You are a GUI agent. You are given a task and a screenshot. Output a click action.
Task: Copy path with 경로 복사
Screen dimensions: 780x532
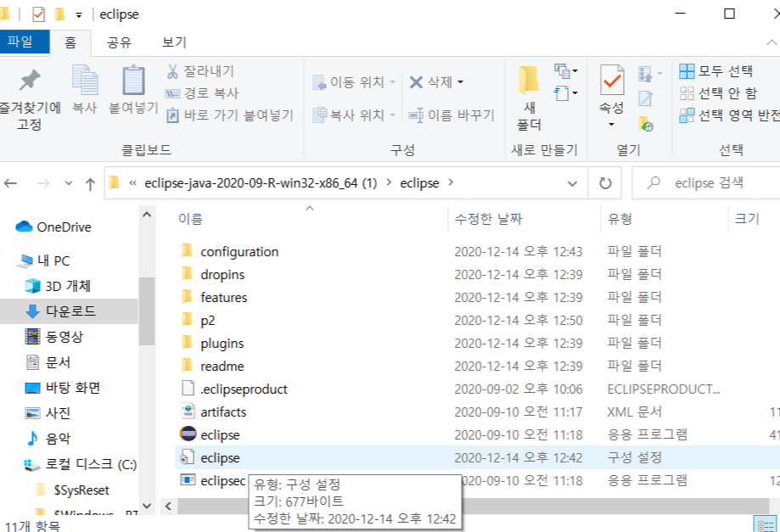pyautogui.click(x=202, y=93)
